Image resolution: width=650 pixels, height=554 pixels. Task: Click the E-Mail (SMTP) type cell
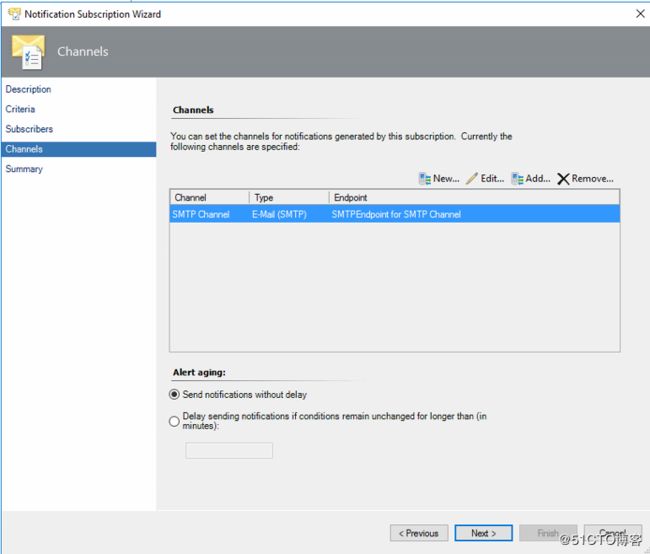pyautogui.click(x=279, y=214)
